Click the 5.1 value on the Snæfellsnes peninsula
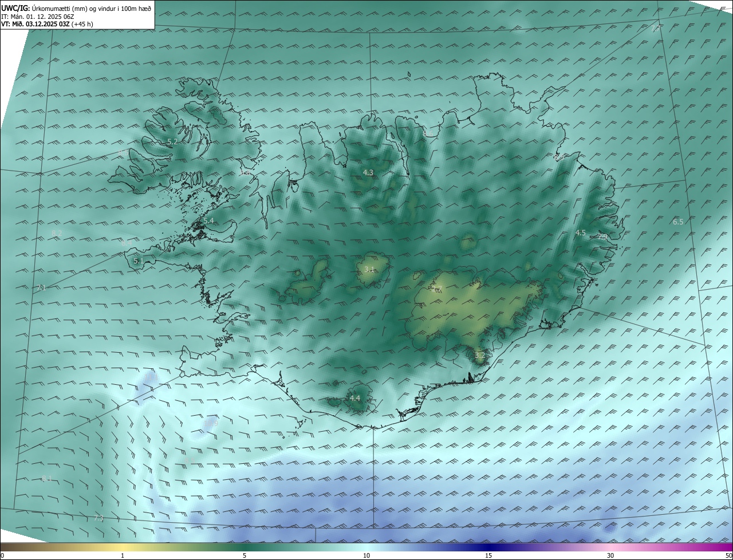Screen dimensions: 733x560 (138, 261)
